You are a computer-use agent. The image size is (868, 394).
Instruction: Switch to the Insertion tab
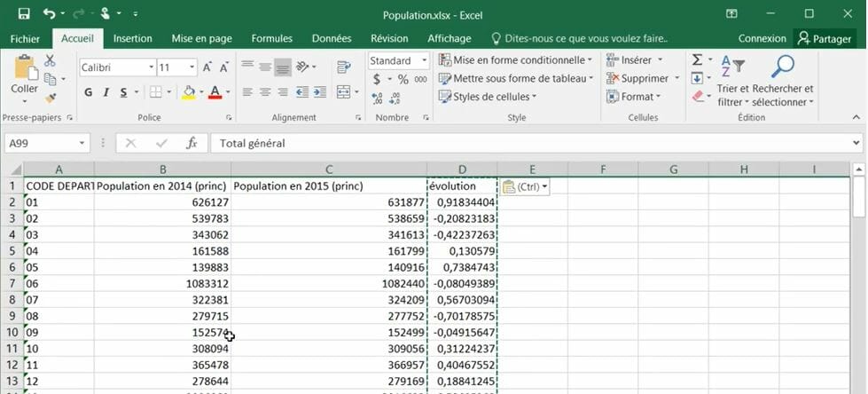132,39
